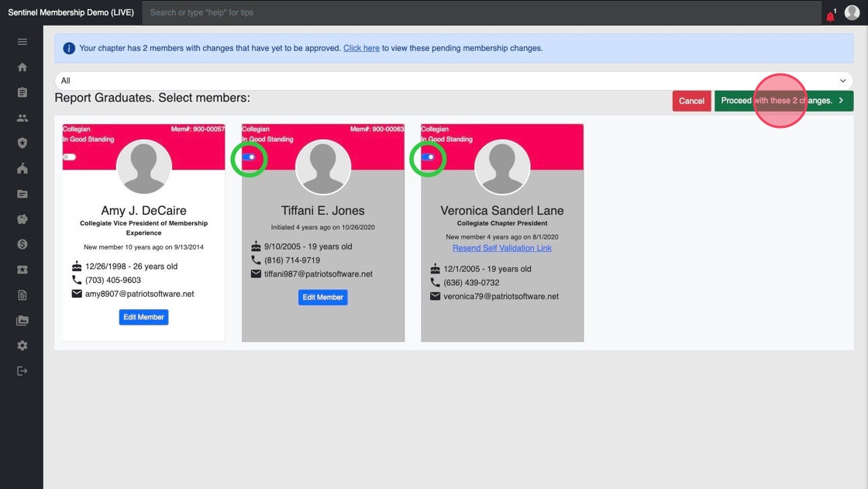Image resolution: width=868 pixels, height=489 pixels.
Task: Open the dollar coin icon in sidebar
Action: (22, 244)
